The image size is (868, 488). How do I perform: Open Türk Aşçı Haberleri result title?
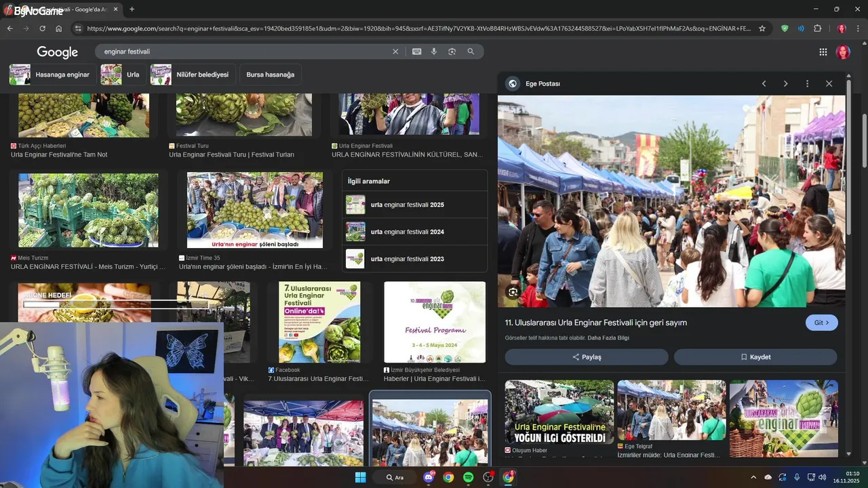[x=59, y=155]
